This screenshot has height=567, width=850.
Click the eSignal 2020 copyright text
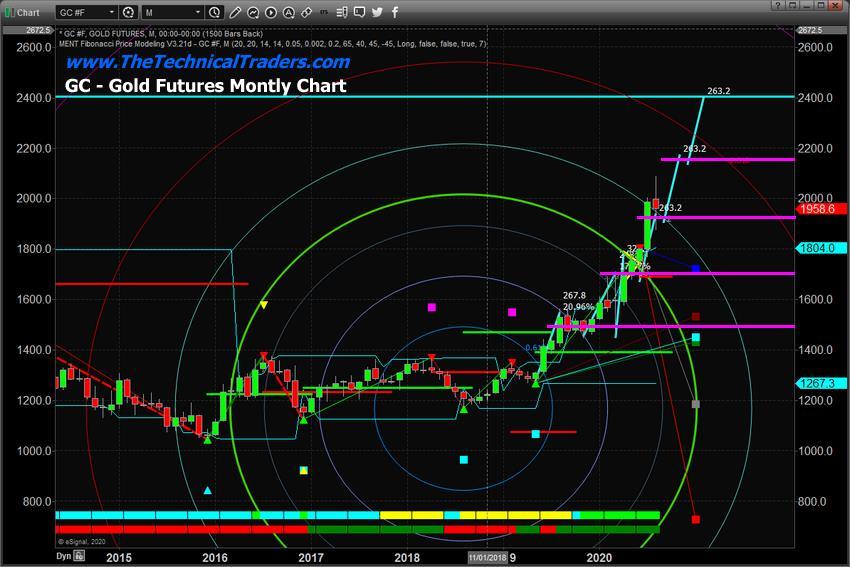(82, 542)
